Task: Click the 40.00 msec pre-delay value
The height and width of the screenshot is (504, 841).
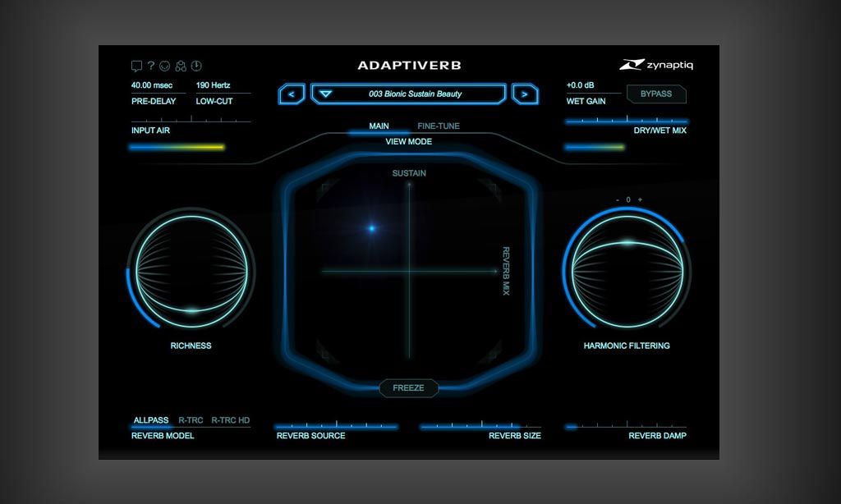Action: coord(152,85)
